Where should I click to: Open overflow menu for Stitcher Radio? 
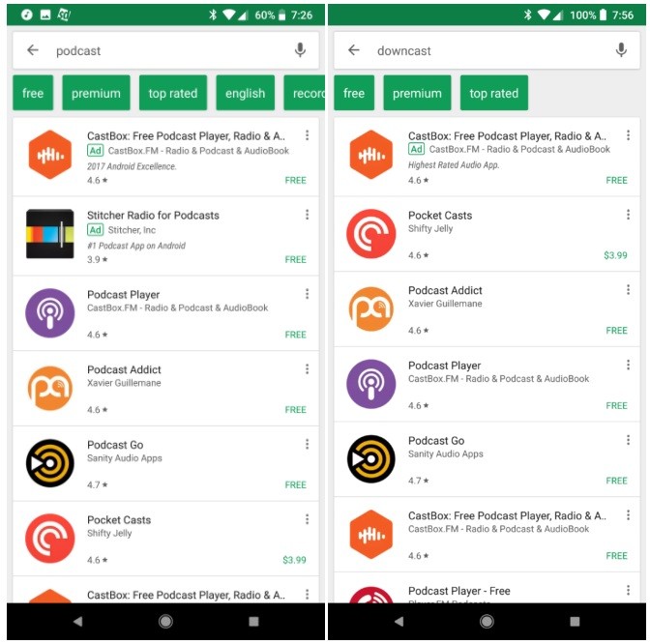point(308,215)
